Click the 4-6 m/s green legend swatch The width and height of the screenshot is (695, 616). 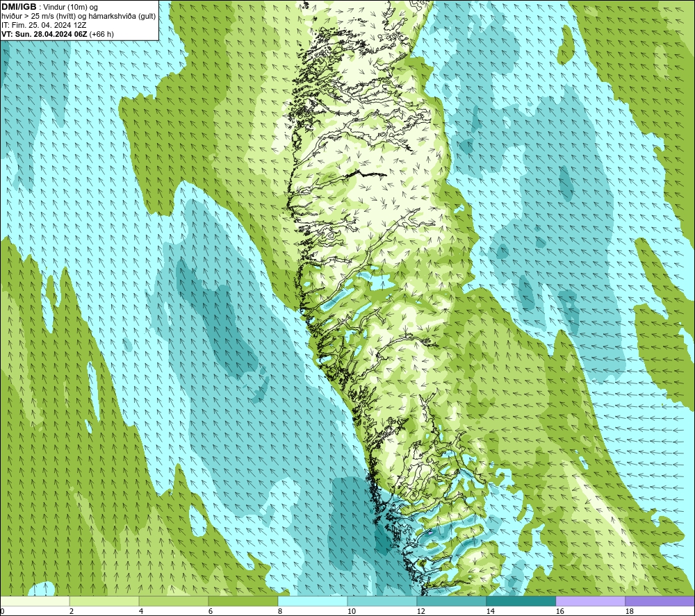tap(174, 601)
